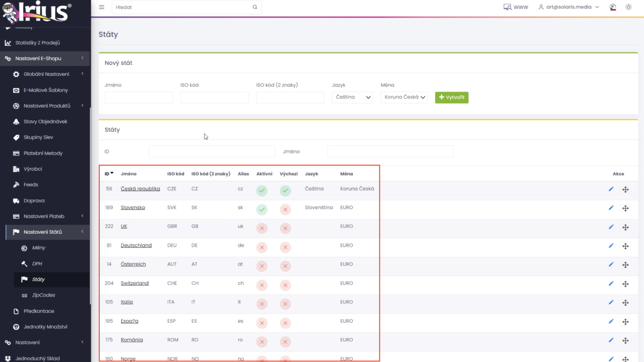Open the WWW site preview
Image resolution: width=644 pixels, height=362 pixels.
[x=516, y=7]
